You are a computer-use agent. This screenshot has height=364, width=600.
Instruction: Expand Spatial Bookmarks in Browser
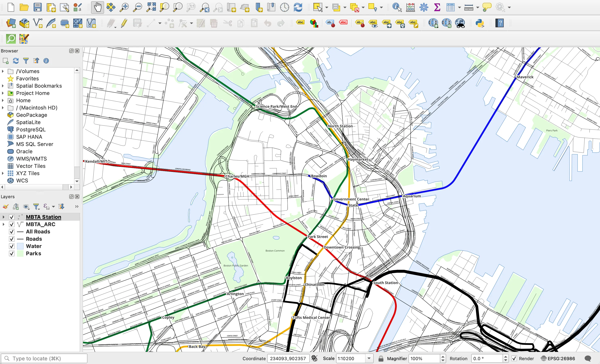point(3,86)
